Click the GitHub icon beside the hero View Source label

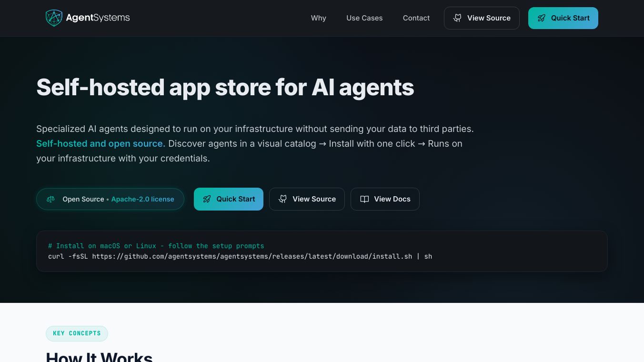(283, 199)
